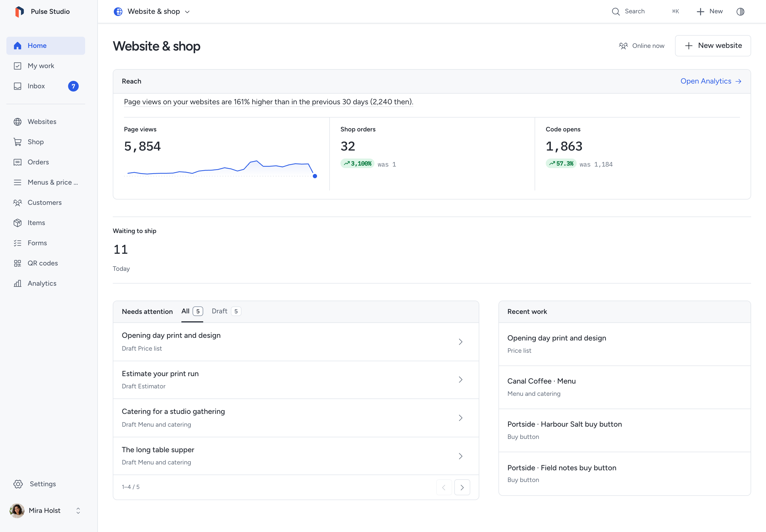The image size is (766, 532).
Task: Click the Online now button
Action: (x=641, y=46)
